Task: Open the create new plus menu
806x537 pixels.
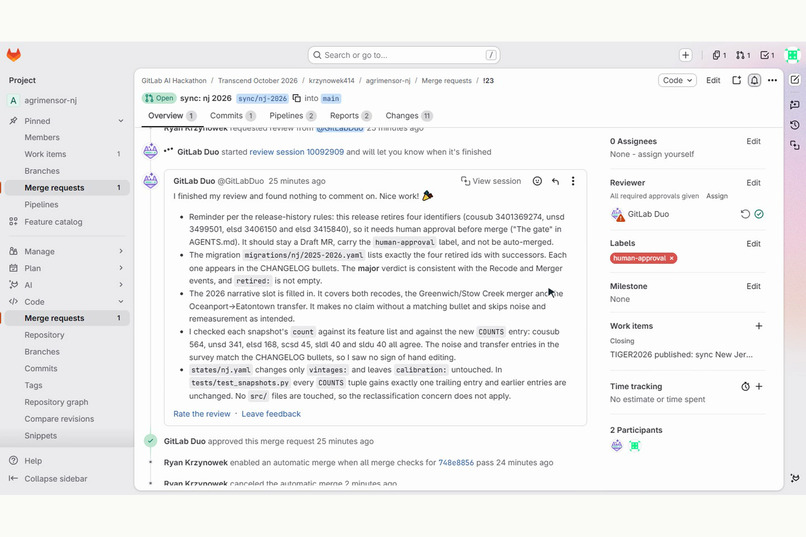Action: (x=685, y=55)
